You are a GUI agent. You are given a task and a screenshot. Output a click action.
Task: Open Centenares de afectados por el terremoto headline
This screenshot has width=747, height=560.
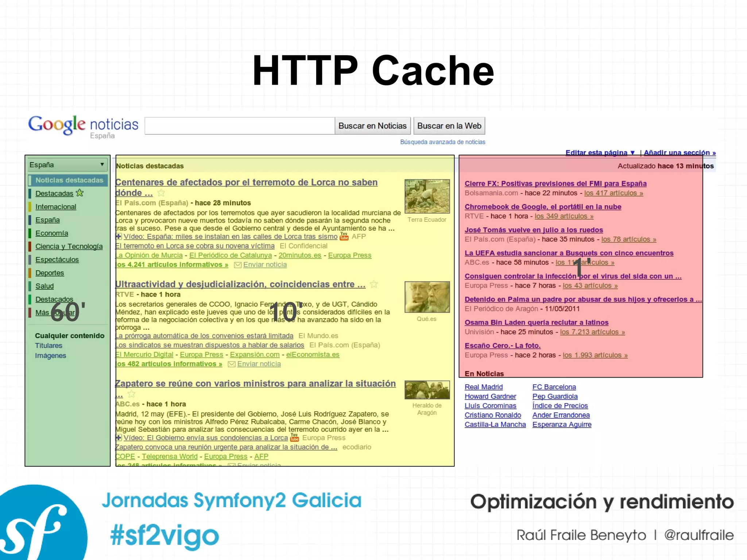[246, 188]
